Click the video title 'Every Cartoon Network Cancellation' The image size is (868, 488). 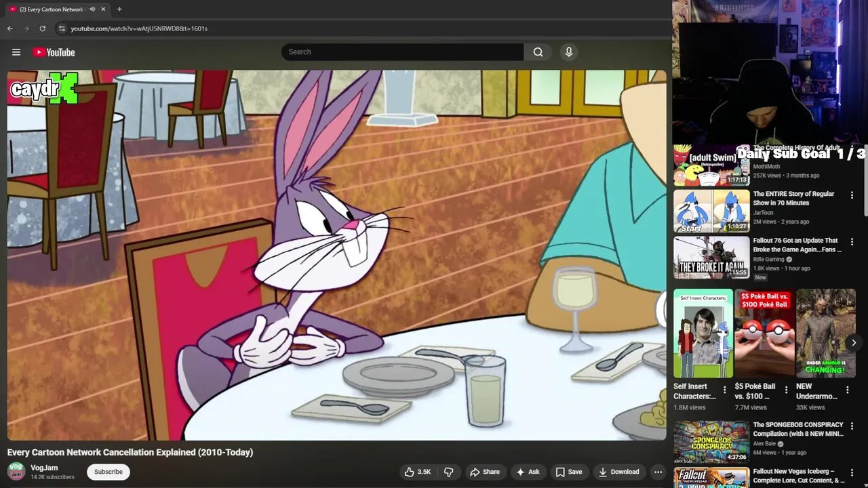(x=130, y=452)
